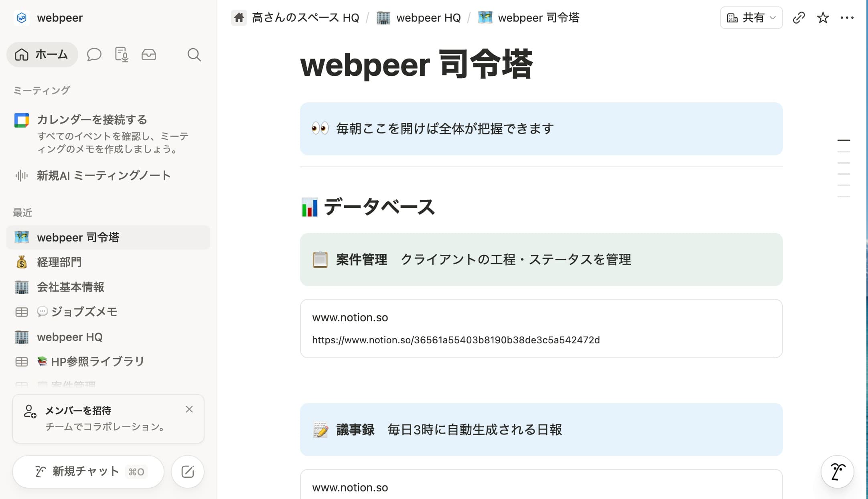Go to the ホーム home tab
Image resolution: width=868 pixels, height=499 pixels.
pos(42,54)
